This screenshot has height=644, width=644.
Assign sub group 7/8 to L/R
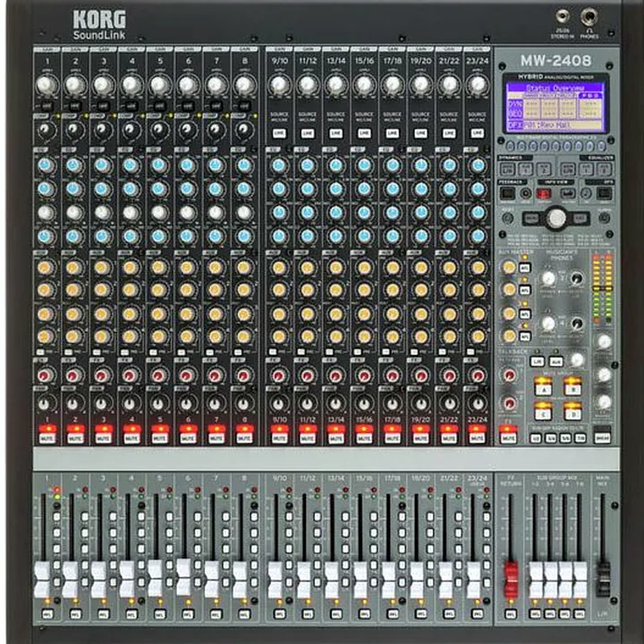[580, 438]
